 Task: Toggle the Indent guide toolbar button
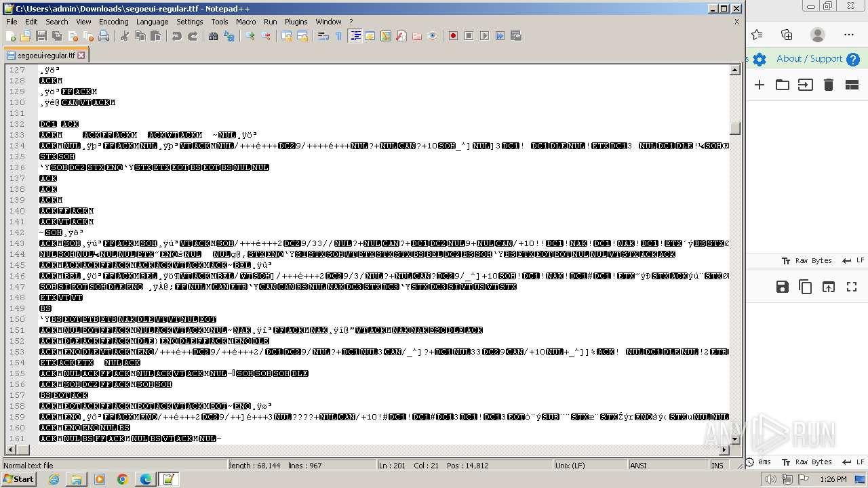click(x=355, y=36)
